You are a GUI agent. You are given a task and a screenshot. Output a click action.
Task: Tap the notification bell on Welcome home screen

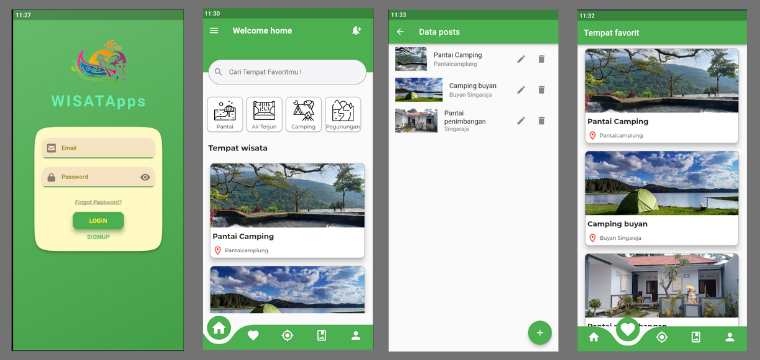click(356, 31)
